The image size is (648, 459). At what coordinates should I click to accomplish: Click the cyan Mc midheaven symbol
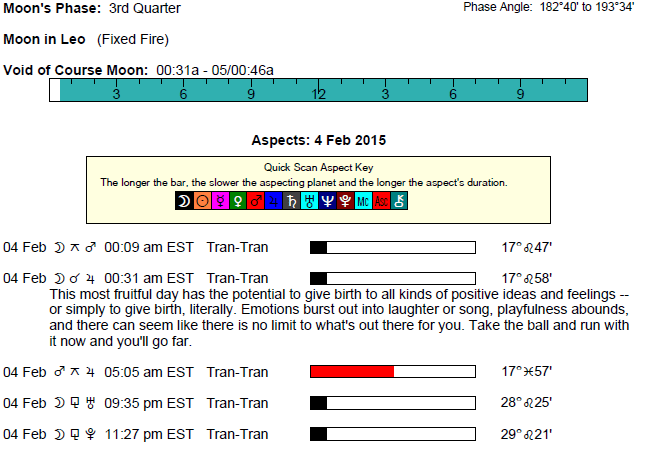coord(364,201)
